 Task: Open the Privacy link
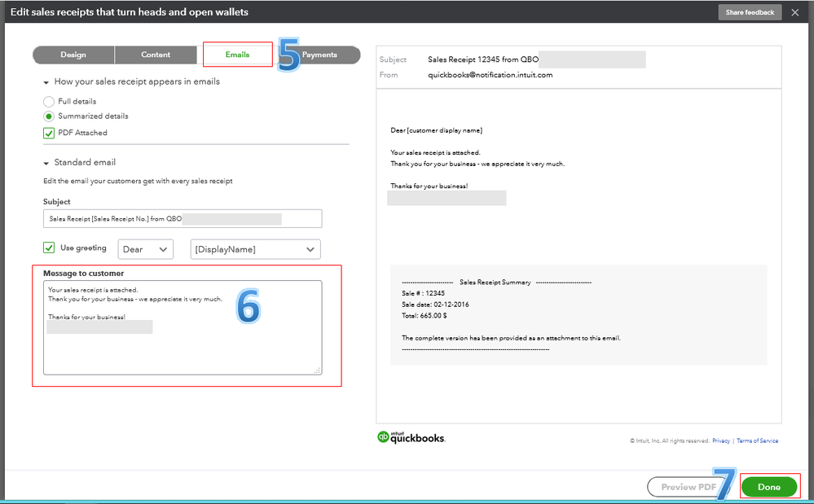pyautogui.click(x=721, y=440)
